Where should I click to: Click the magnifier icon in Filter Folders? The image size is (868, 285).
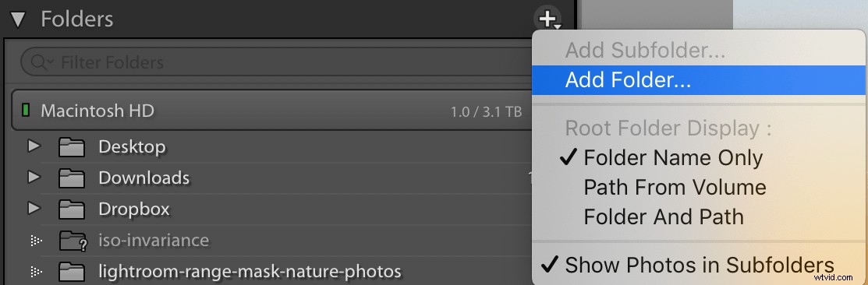pyautogui.click(x=41, y=62)
